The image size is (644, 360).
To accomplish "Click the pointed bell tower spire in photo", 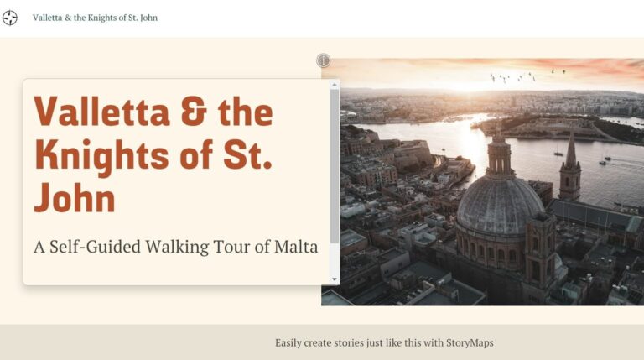I will click(570, 151).
